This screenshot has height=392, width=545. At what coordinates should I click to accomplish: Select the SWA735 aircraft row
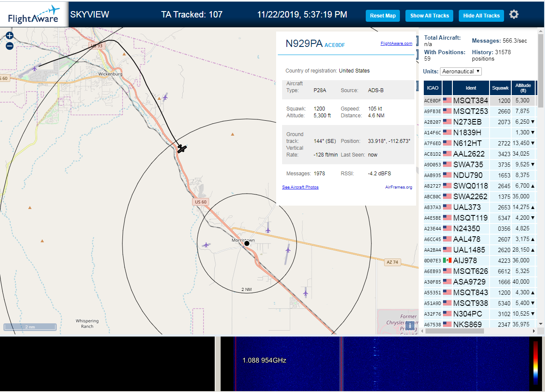(480, 165)
